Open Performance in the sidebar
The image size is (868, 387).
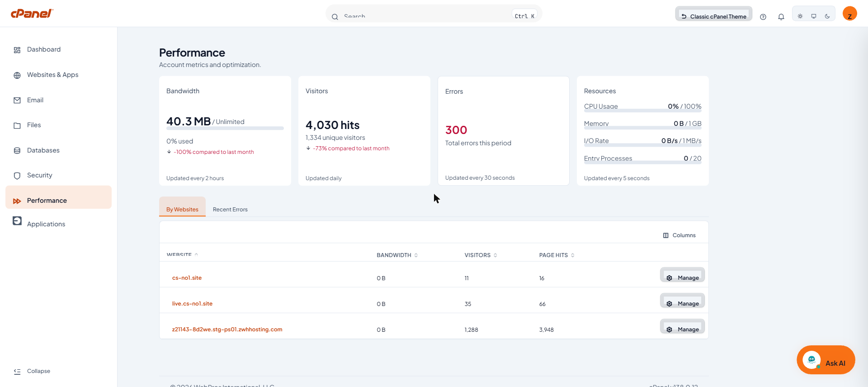click(58, 197)
